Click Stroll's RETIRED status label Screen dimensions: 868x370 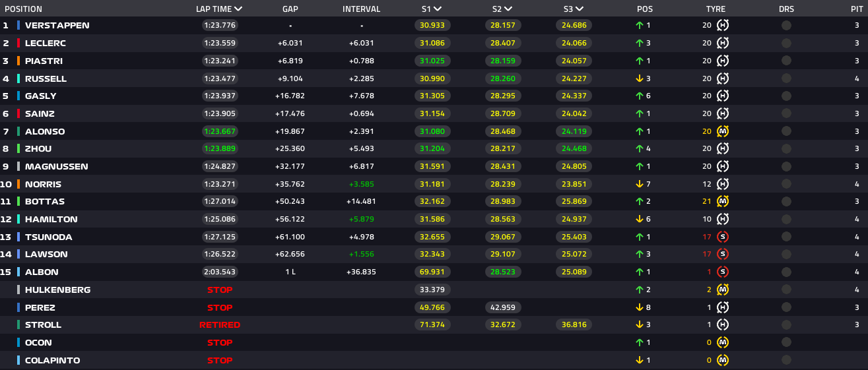(x=220, y=324)
